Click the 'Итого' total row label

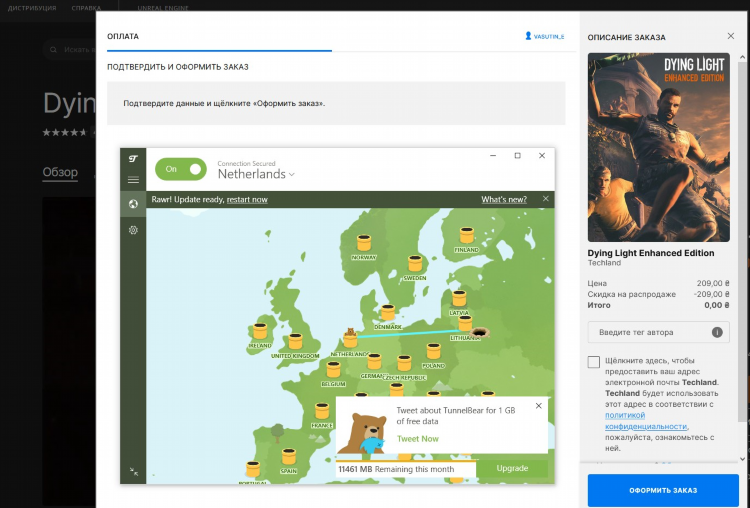coord(599,305)
